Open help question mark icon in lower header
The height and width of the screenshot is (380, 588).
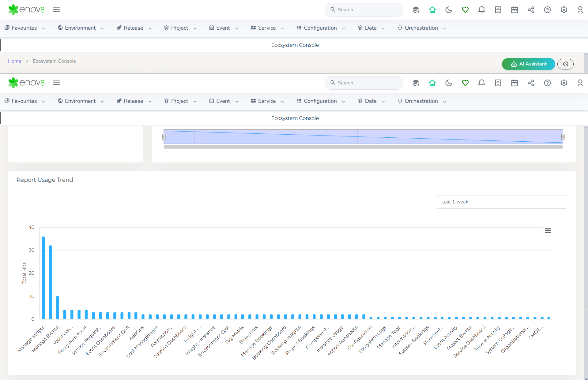tap(547, 83)
